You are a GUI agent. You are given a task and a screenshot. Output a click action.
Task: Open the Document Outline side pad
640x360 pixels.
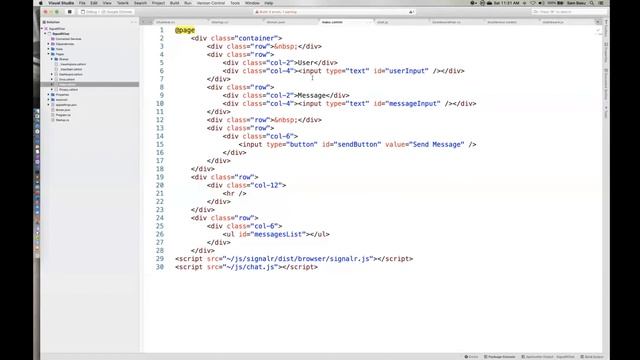point(606,84)
